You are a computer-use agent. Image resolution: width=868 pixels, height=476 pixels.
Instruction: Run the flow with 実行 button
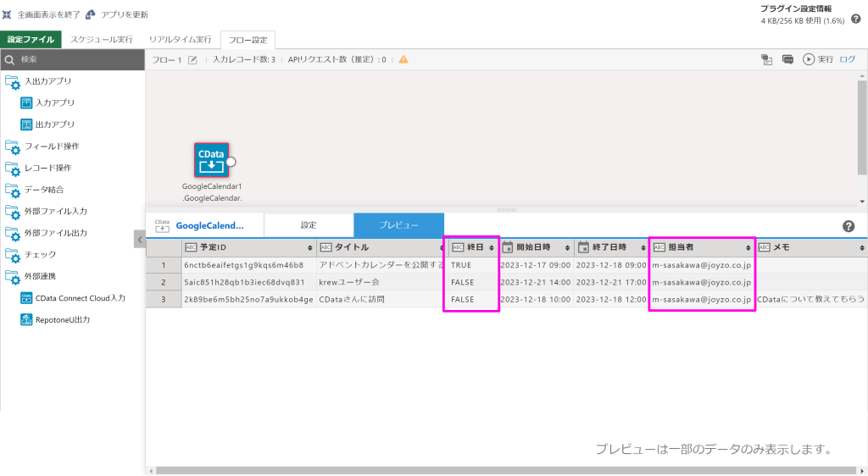(818, 59)
